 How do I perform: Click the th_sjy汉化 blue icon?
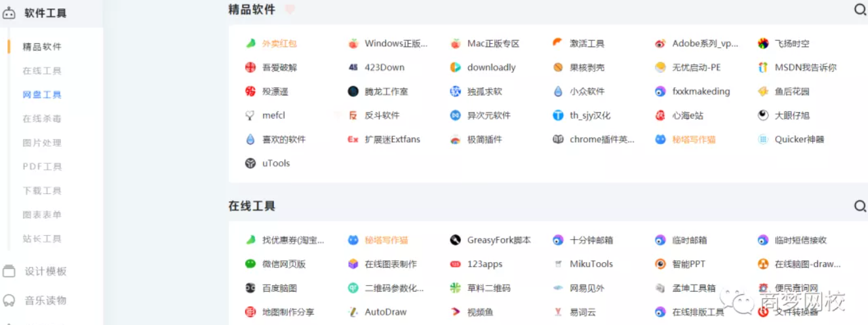(558, 115)
